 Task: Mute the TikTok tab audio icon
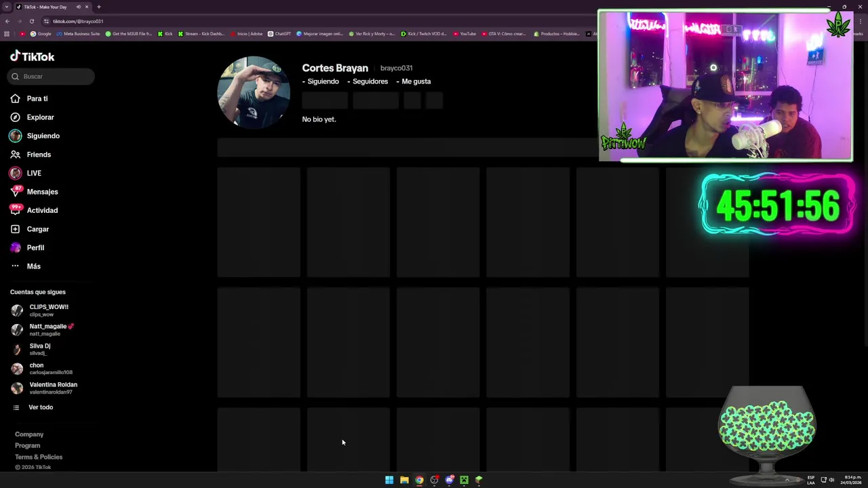click(79, 7)
